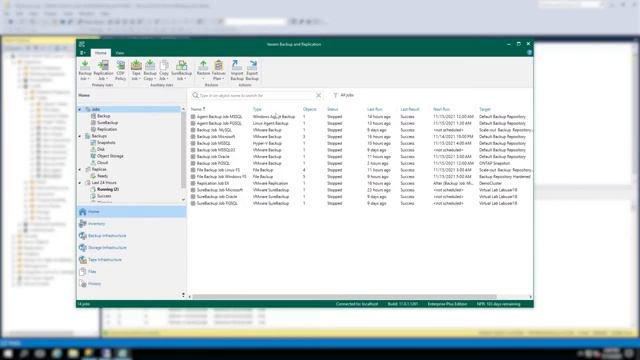Collapse the Jobs tree node
The width and height of the screenshot is (640, 360).
tap(80, 109)
